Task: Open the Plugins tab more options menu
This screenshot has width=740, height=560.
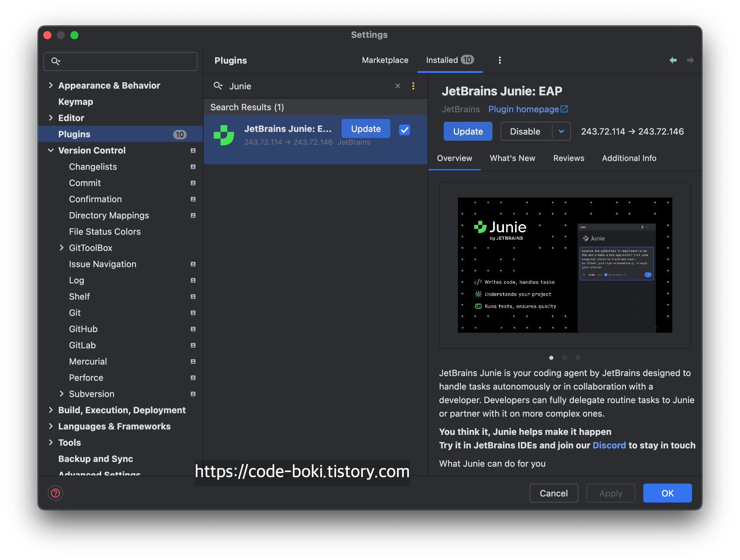Action: pyautogui.click(x=500, y=60)
